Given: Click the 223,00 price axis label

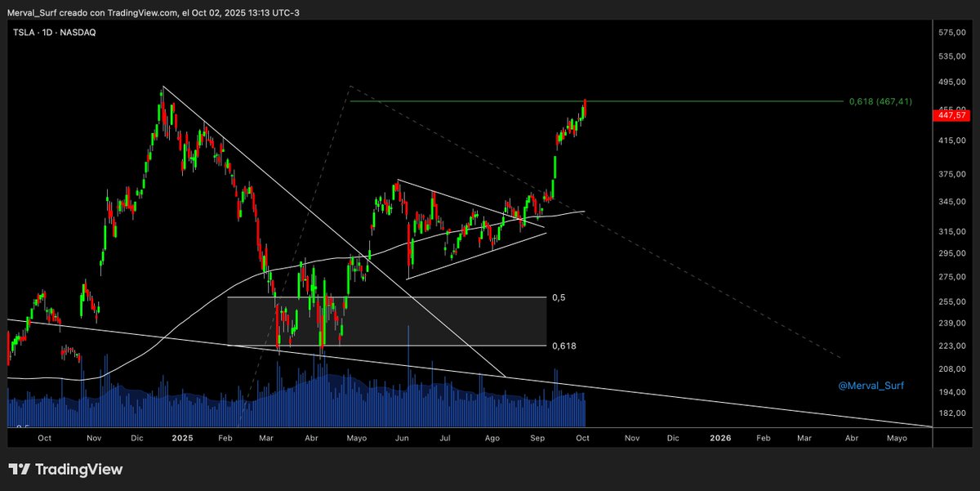Looking at the screenshot, I should 953,346.
